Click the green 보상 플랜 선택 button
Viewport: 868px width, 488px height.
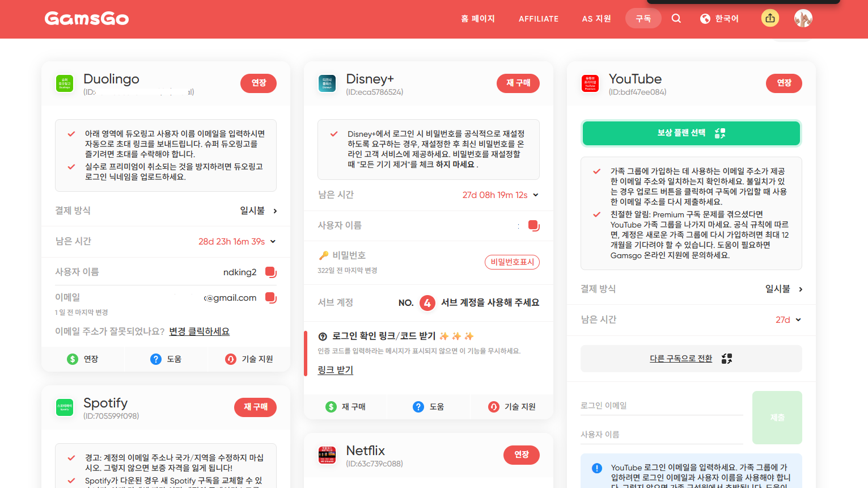pos(691,133)
